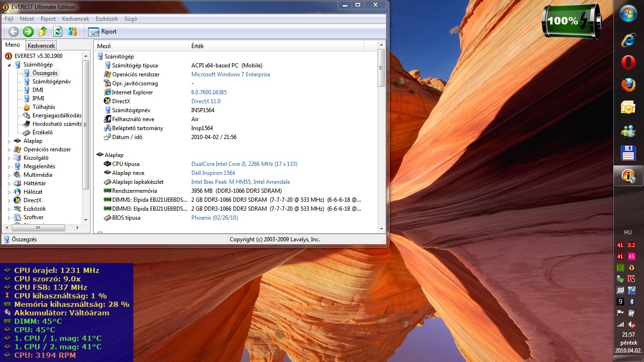Switch to the Kedvencek tab
Screen dimensions: 644x362
[x=41, y=46]
